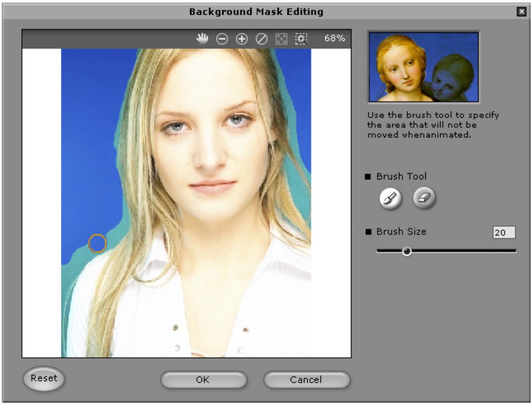
Task: Click the example painting thumbnail
Action: (424, 67)
